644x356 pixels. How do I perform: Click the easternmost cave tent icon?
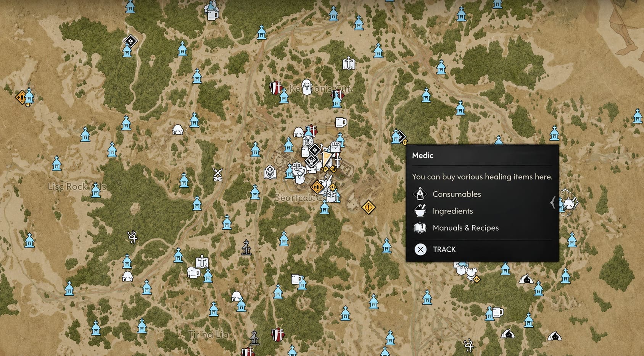[x=554, y=336]
